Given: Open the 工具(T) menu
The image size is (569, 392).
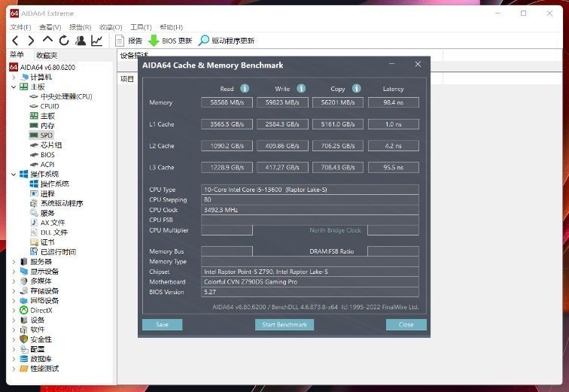Looking at the screenshot, I should pyautogui.click(x=141, y=27).
